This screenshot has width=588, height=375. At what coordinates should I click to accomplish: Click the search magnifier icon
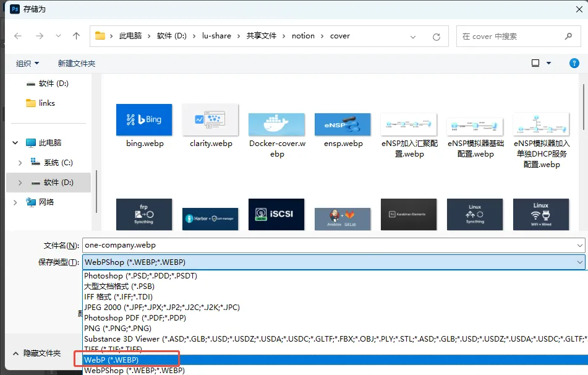click(x=568, y=37)
